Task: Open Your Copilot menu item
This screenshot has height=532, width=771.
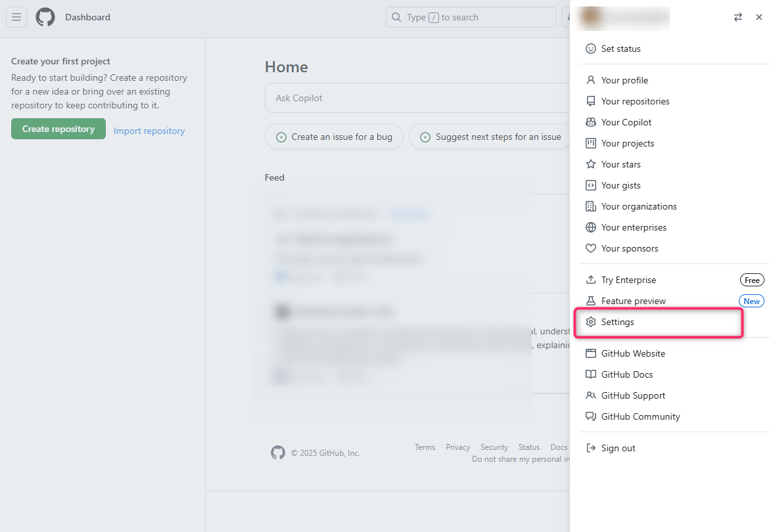Action: pyautogui.click(x=674, y=122)
